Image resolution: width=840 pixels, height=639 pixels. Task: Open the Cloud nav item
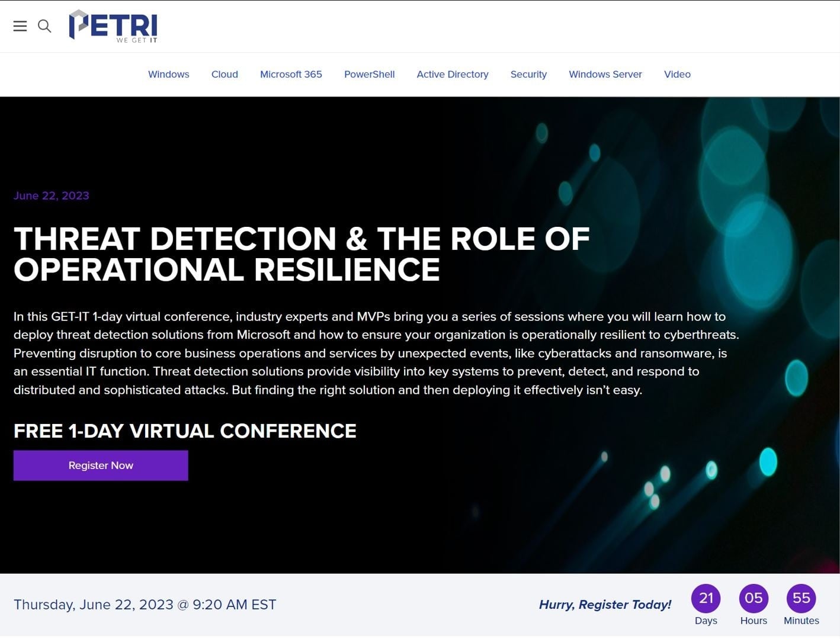click(x=225, y=74)
